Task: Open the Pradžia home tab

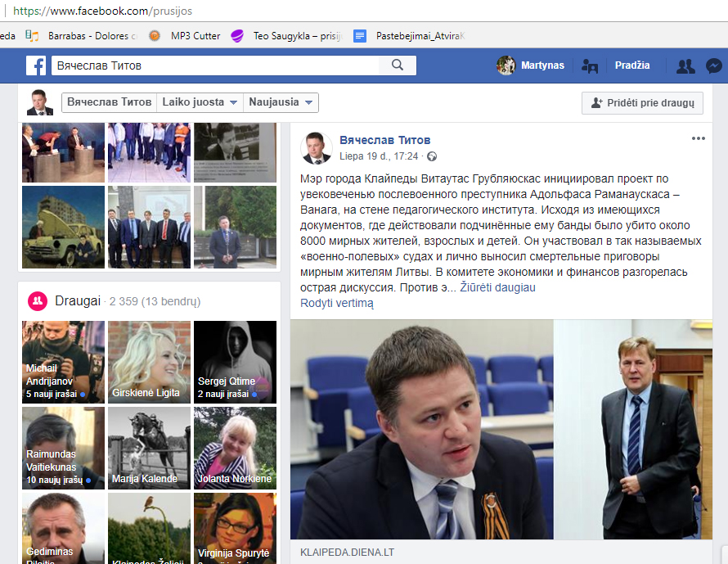Action: point(631,65)
